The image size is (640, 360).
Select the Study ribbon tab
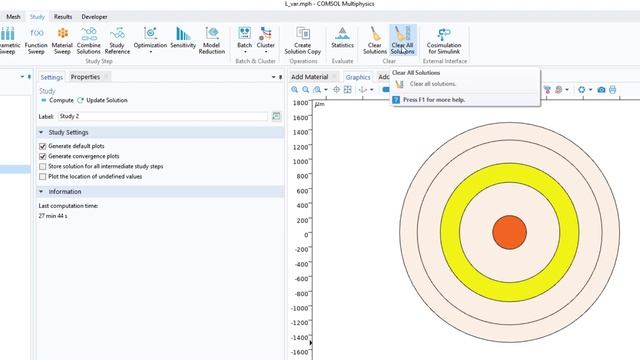(x=37, y=17)
